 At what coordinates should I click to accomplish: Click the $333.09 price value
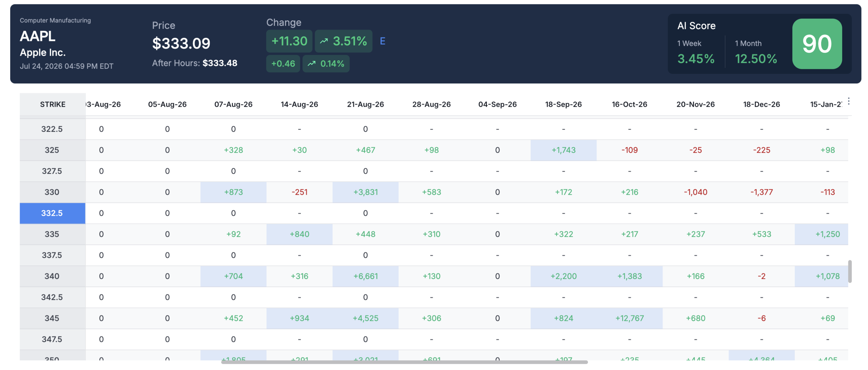181,43
